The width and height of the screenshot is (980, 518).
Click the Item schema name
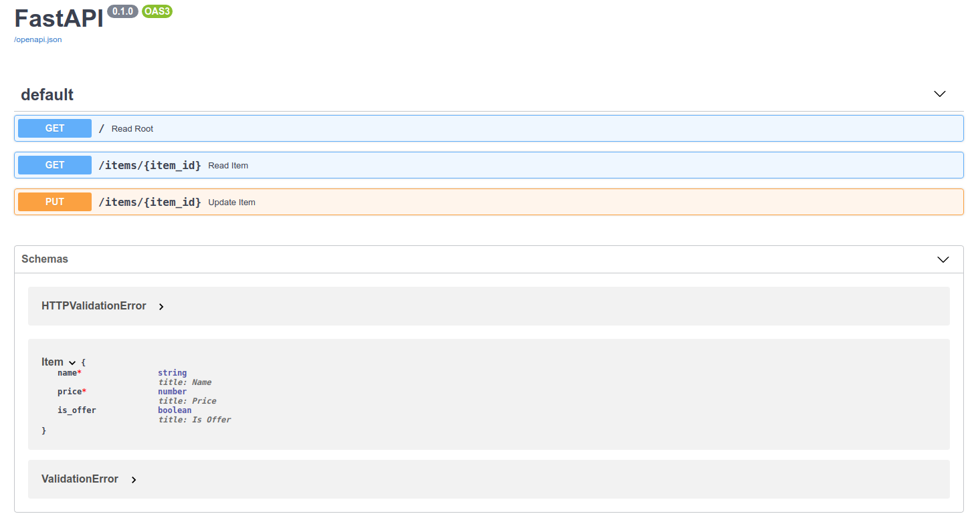(x=52, y=362)
